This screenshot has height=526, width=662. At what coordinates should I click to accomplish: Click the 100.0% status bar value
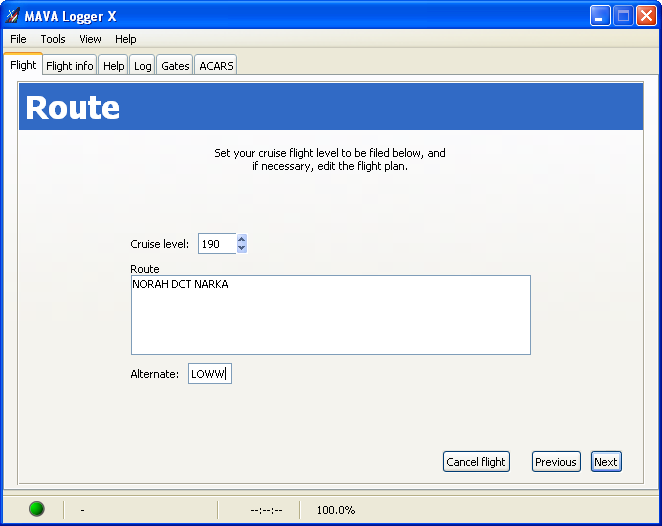pos(336,510)
